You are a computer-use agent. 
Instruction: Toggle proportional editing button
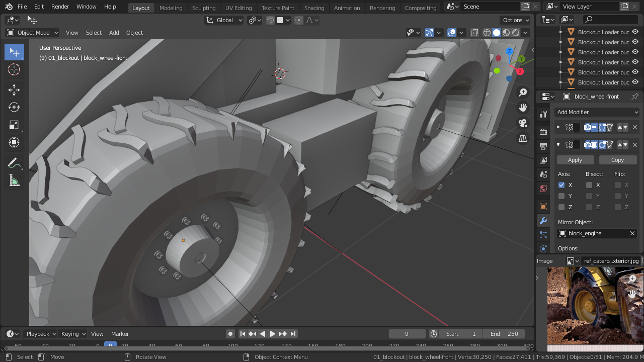coord(299,20)
